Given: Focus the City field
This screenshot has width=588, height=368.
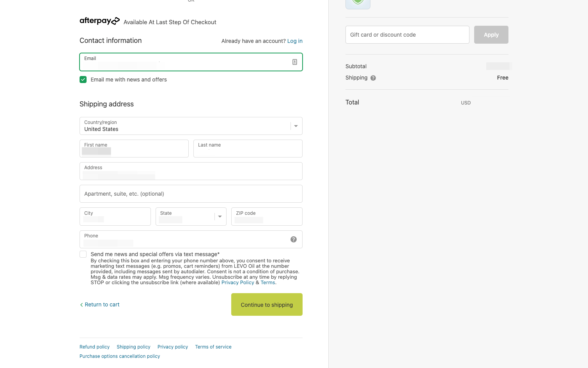Looking at the screenshot, I should pyautogui.click(x=115, y=216).
